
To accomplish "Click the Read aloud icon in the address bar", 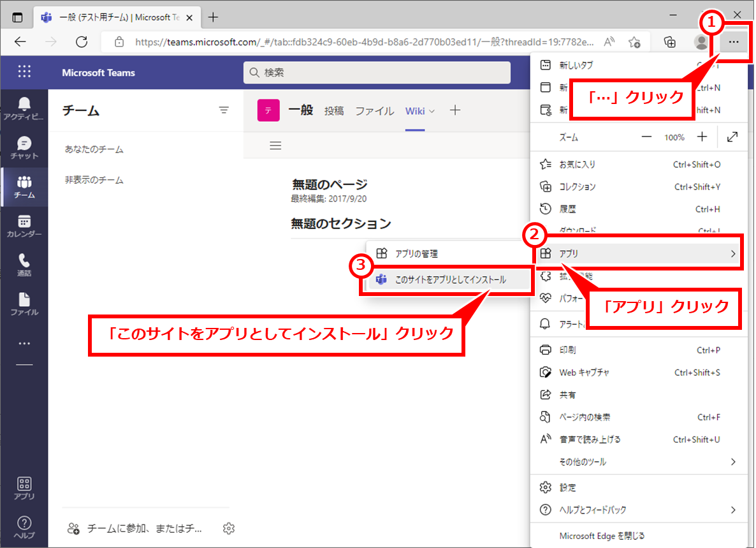I will click(x=609, y=42).
